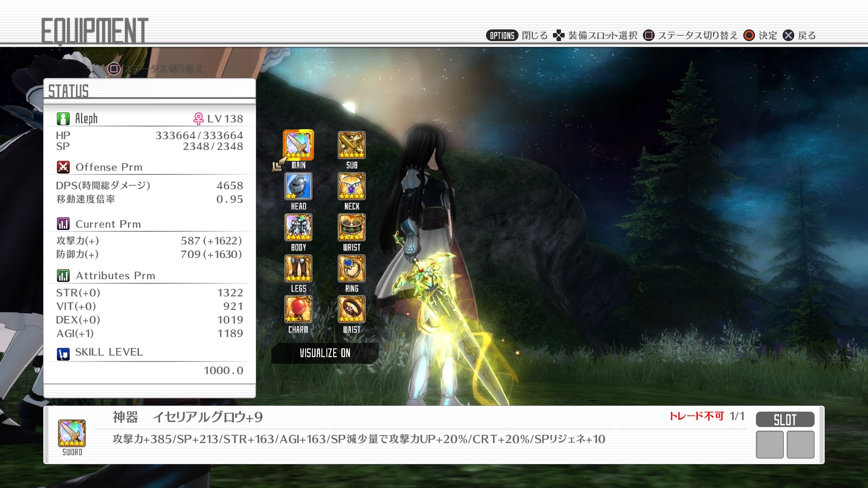This screenshot has width=868, height=488.
Task: Toggle the VISUALIZE ON setting
Action: (325, 353)
